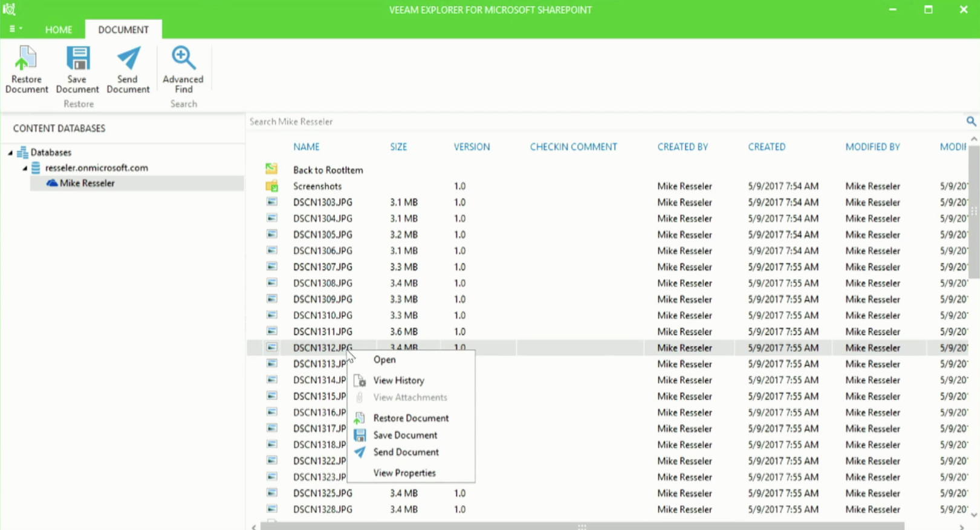Click the image icon for DSCN1311.JPG
980x530 pixels.
[x=272, y=331]
